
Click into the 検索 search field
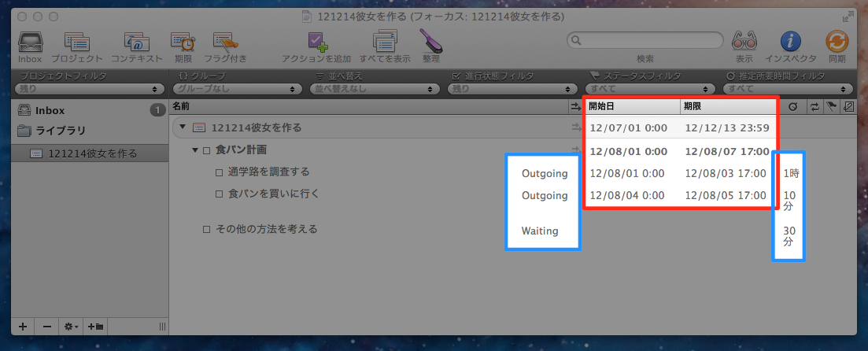tap(645, 40)
